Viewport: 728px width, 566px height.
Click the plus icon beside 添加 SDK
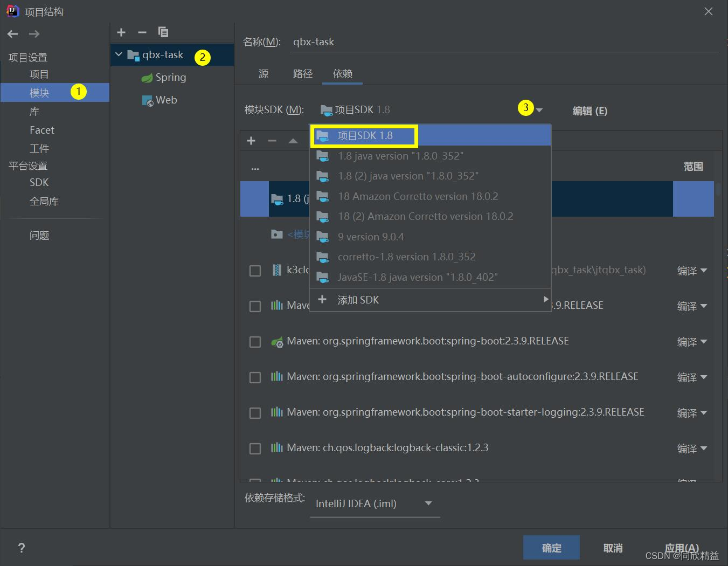click(322, 299)
